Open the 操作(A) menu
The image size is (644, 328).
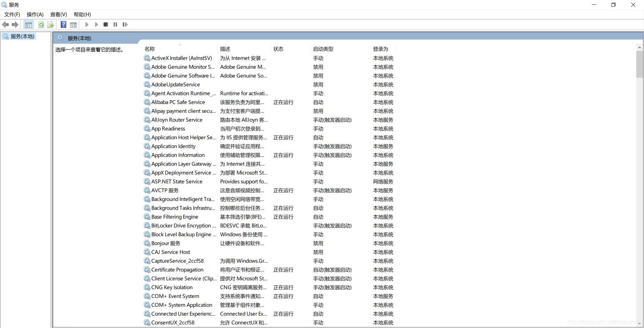35,14
